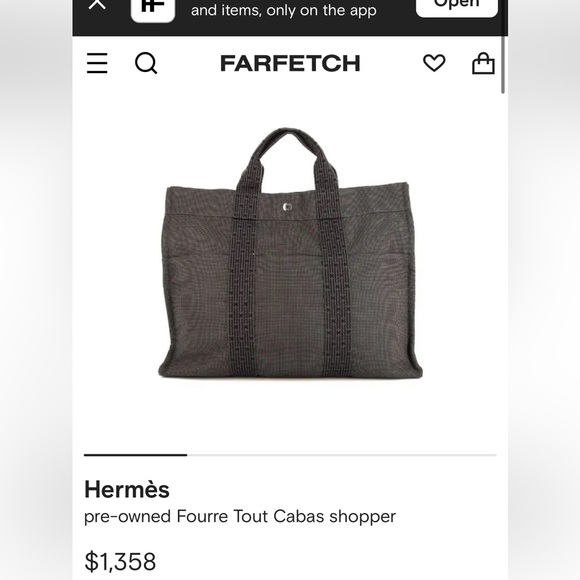Screen dimensions: 580x580
Task: Click the $1,358 price text
Action: coord(120,561)
